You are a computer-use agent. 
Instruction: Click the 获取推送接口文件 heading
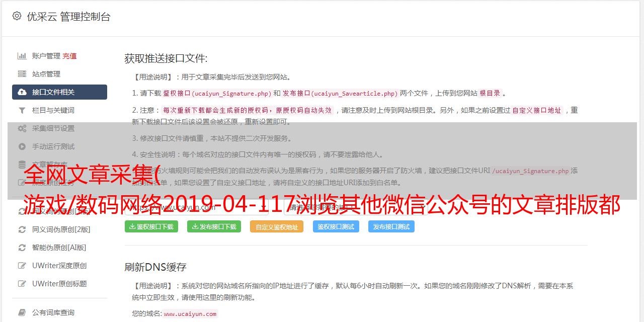tap(166, 58)
